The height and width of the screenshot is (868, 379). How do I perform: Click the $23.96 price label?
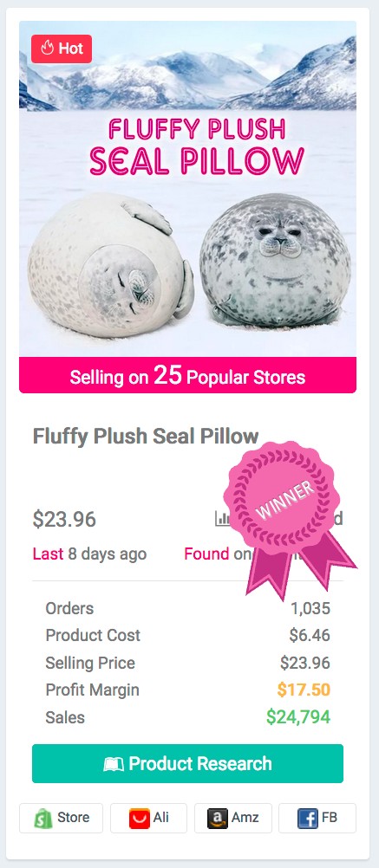pos(64,519)
